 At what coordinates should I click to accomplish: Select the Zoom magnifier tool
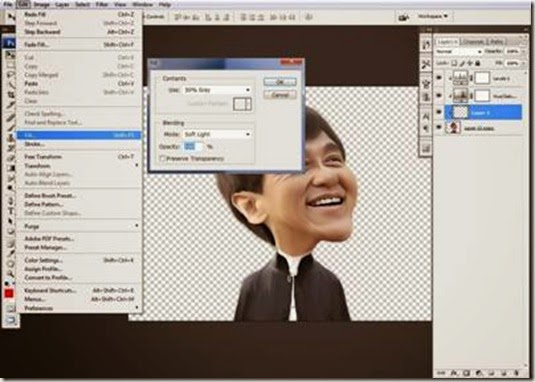[10, 273]
